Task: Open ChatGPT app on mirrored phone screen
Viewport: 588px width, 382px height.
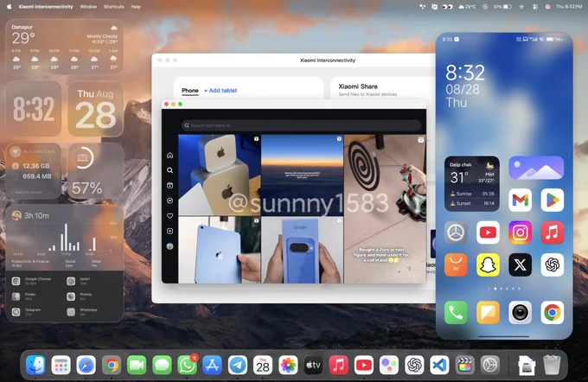Action: (552, 264)
